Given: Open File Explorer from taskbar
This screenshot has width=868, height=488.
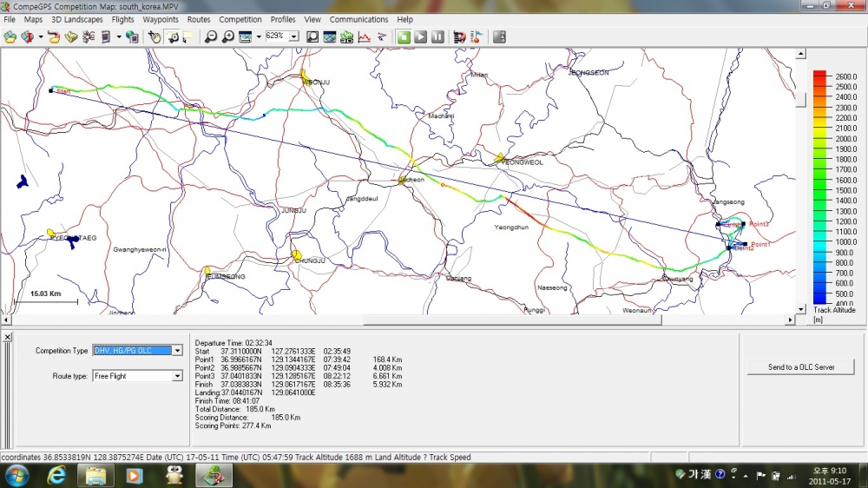Looking at the screenshot, I should coord(95,475).
